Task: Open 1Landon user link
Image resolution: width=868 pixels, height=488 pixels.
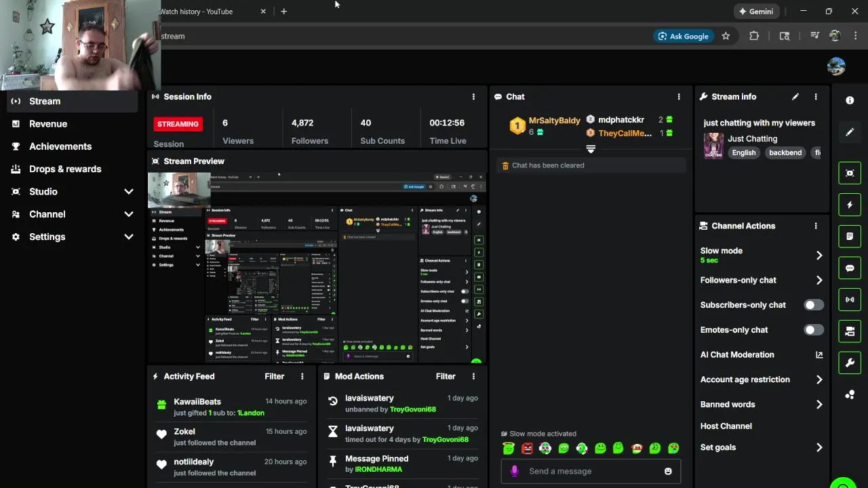Action: click(x=250, y=413)
